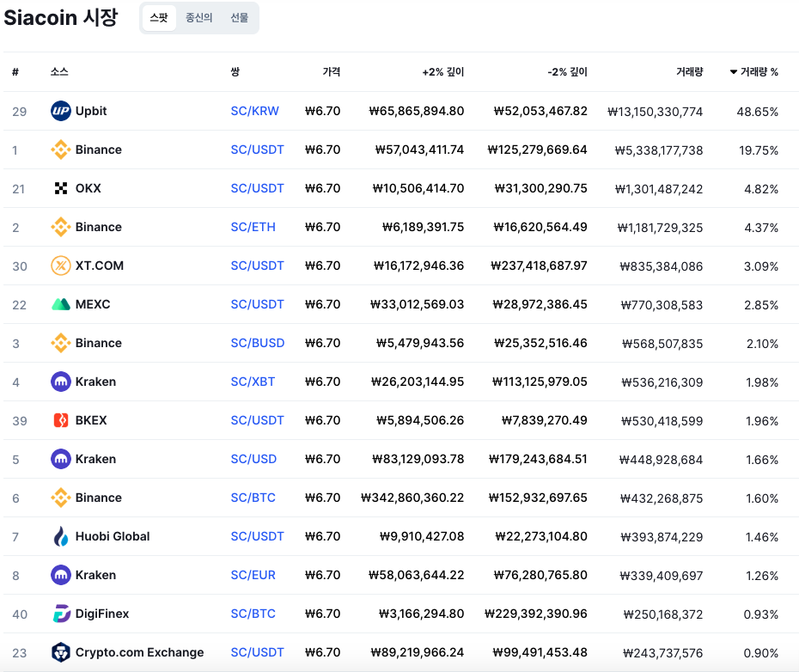Sort by 거래량 column header
Image resolution: width=799 pixels, height=672 pixels.
pos(689,72)
